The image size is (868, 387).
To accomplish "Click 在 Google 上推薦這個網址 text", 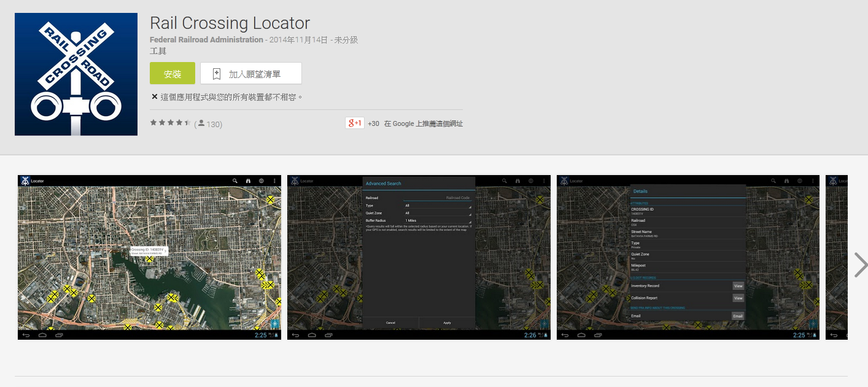I will coord(424,123).
